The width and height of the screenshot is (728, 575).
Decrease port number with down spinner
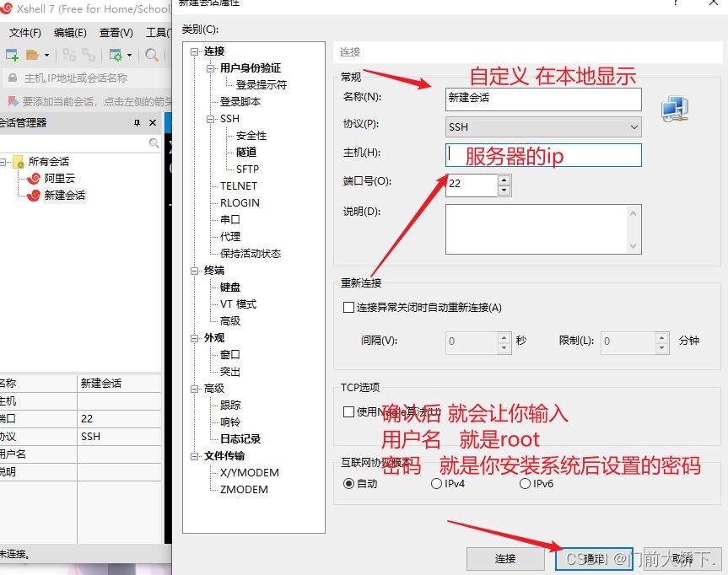click(x=504, y=191)
